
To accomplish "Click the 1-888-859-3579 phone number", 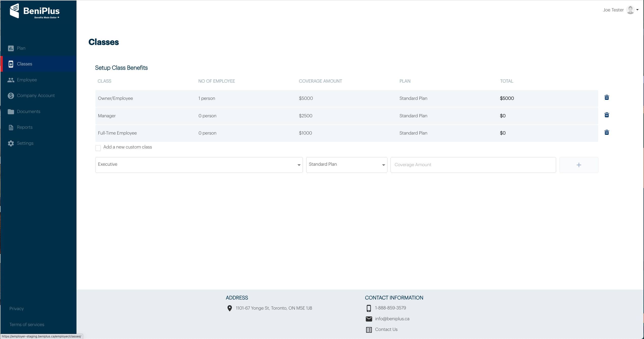I will click(391, 308).
